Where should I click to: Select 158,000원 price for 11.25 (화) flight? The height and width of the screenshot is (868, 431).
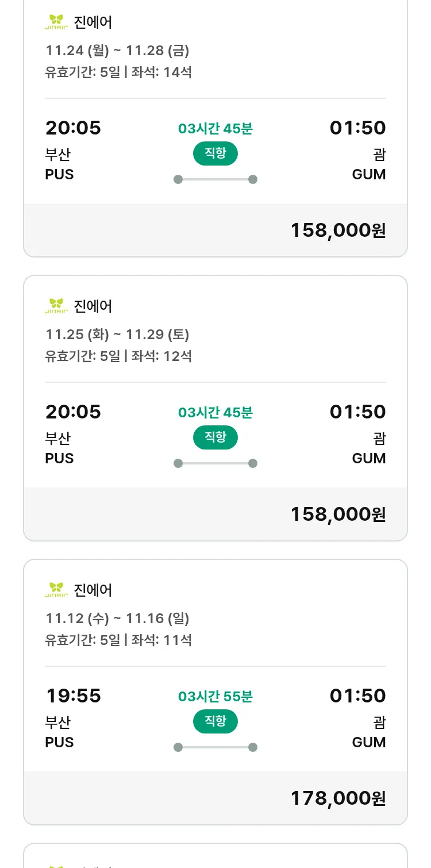(x=337, y=514)
